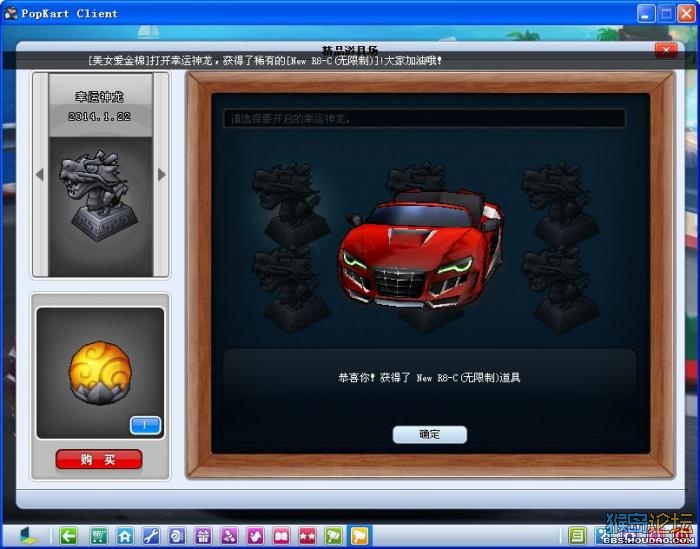The width and height of the screenshot is (700, 549).
Task: Go to the home icon
Action: click(125, 535)
